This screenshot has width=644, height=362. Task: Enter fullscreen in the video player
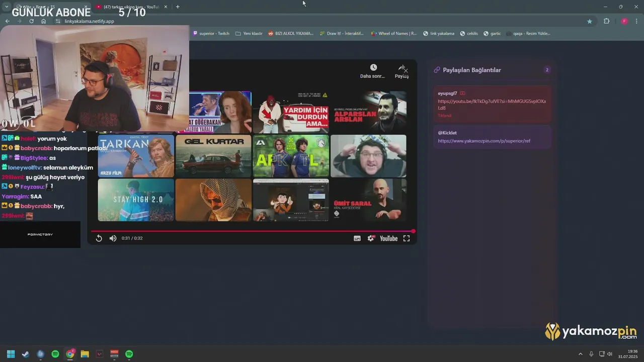(x=407, y=238)
